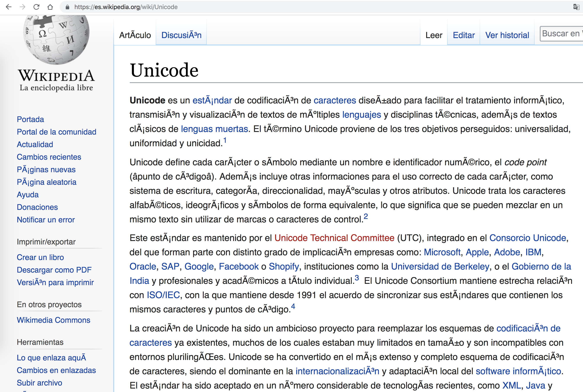The width and height of the screenshot is (583, 392).
Task: Follow the Unicode Technical Committee link
Action: 334,238
